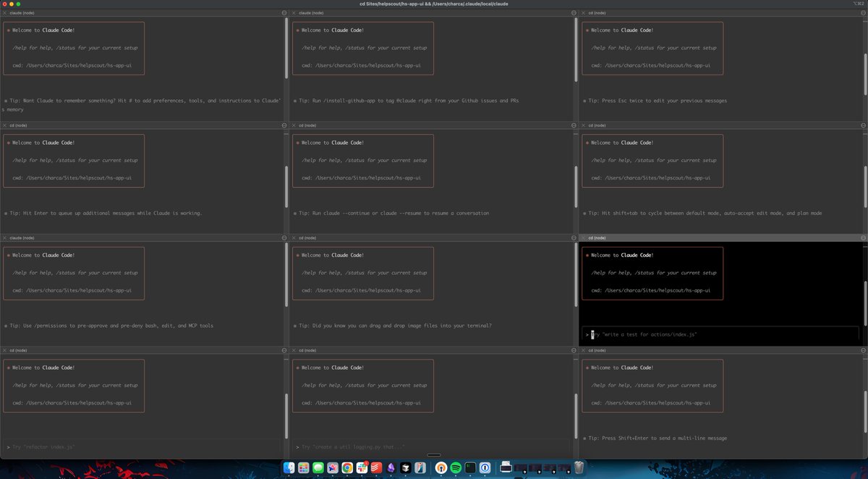Screen dimensions: 868x479
Task: Click the 'cwd:' path line in the active black pane
Action: pos(650,290)
